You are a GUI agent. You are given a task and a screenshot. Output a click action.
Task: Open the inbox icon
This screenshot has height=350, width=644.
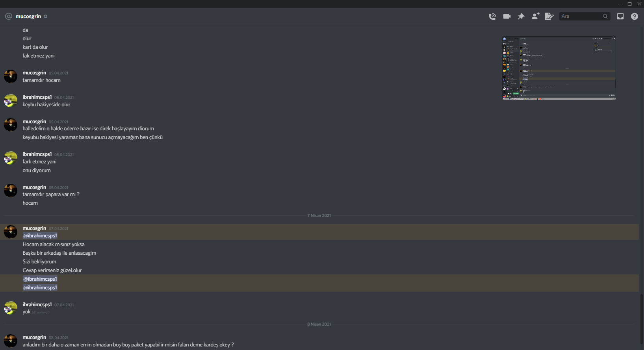pos(620,16)
